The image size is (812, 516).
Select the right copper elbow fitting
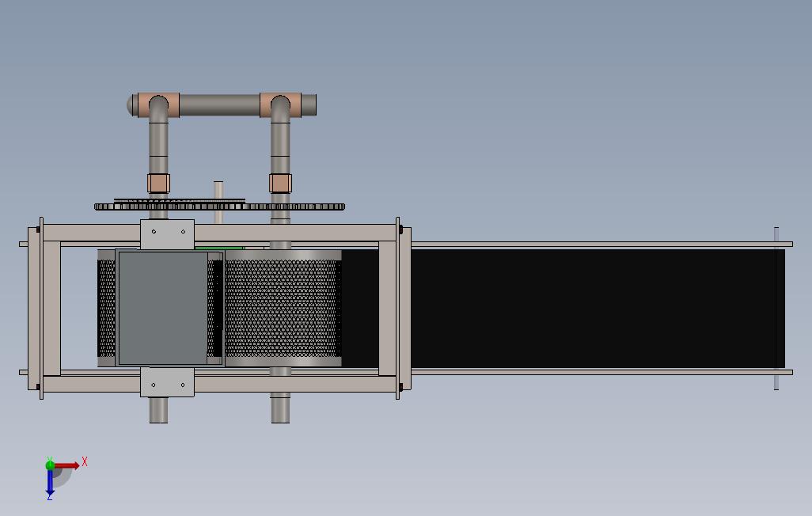280,105
